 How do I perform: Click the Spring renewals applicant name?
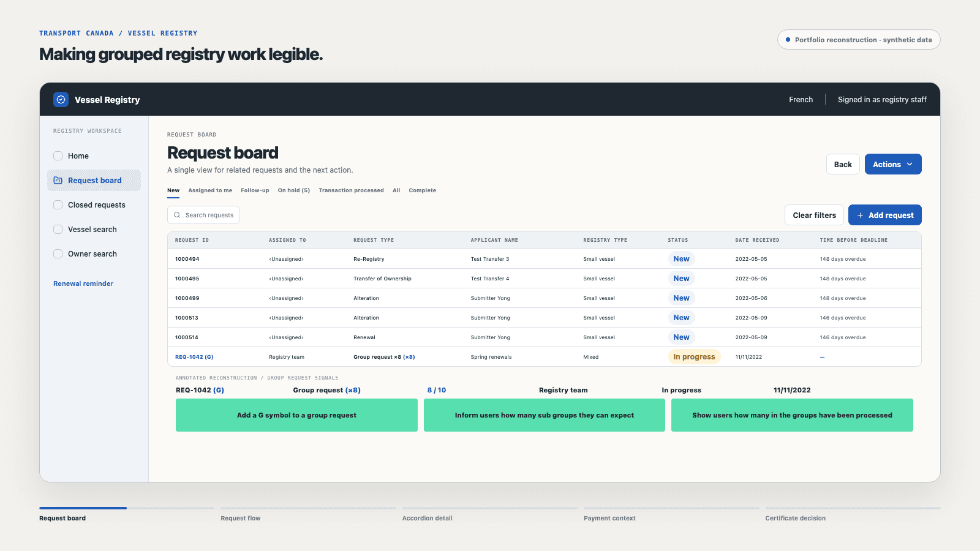point(491,357)
